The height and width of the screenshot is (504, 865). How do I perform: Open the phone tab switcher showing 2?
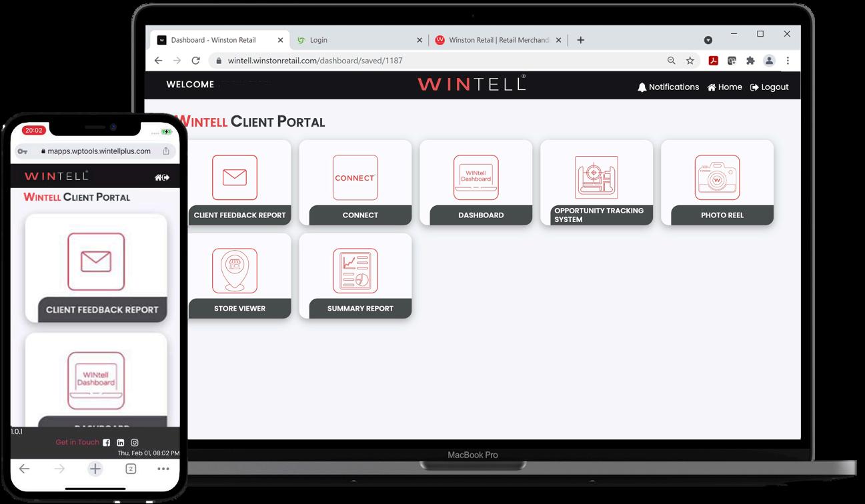131,469
